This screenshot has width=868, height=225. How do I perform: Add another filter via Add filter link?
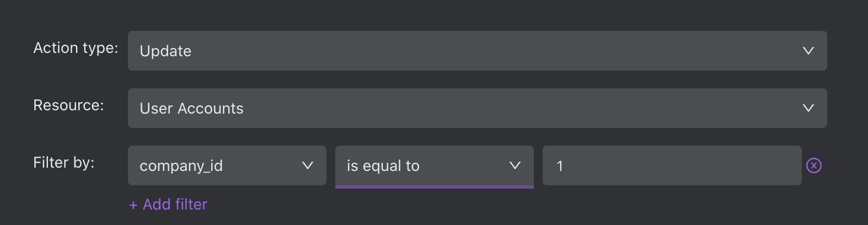tap(168, 205)
